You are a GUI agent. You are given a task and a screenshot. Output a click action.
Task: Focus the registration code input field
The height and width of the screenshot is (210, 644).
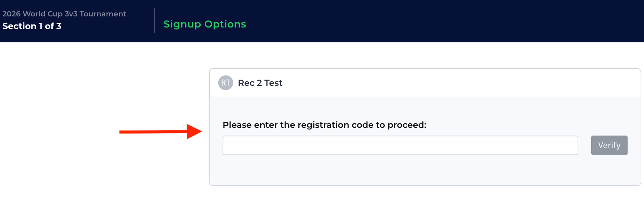pos(400,145)
